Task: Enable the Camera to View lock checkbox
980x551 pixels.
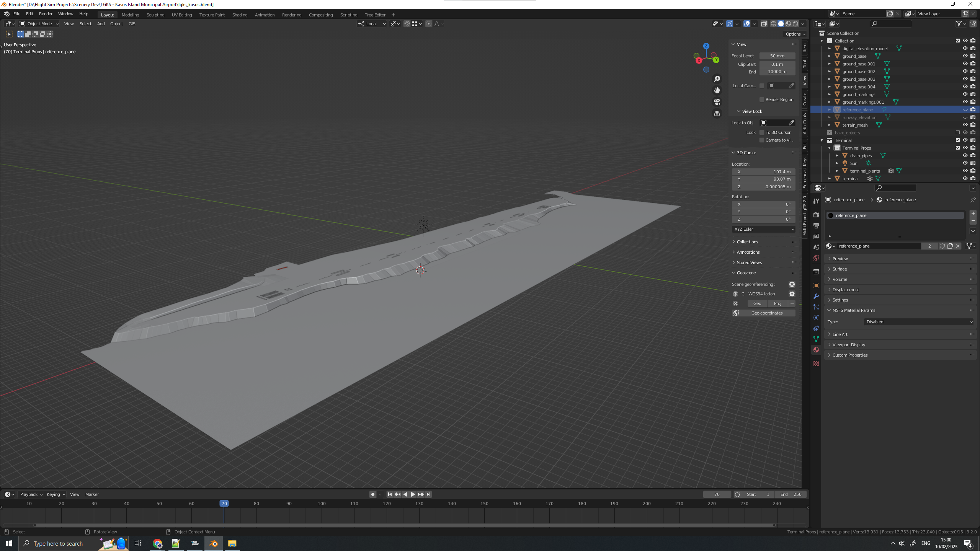Action: [x=762, y=140]
